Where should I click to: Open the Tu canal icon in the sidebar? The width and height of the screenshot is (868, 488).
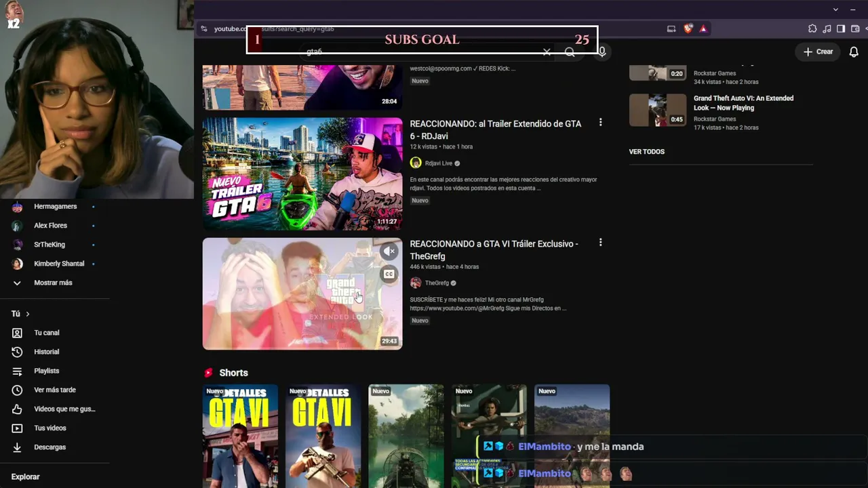click(x=18, y=333)
